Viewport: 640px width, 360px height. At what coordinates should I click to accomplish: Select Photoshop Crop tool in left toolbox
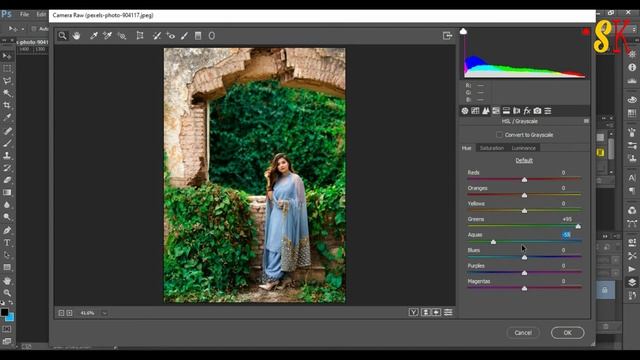coord(7,105)
